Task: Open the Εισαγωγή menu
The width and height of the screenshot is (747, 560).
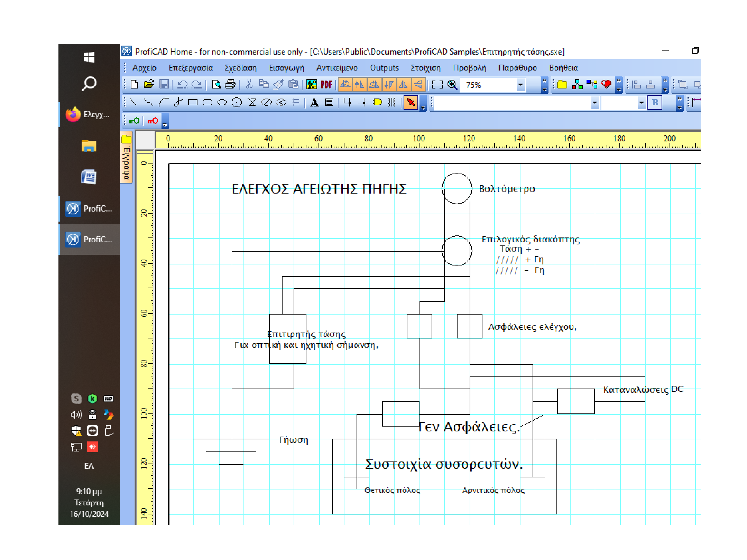Action: point(286,68)
